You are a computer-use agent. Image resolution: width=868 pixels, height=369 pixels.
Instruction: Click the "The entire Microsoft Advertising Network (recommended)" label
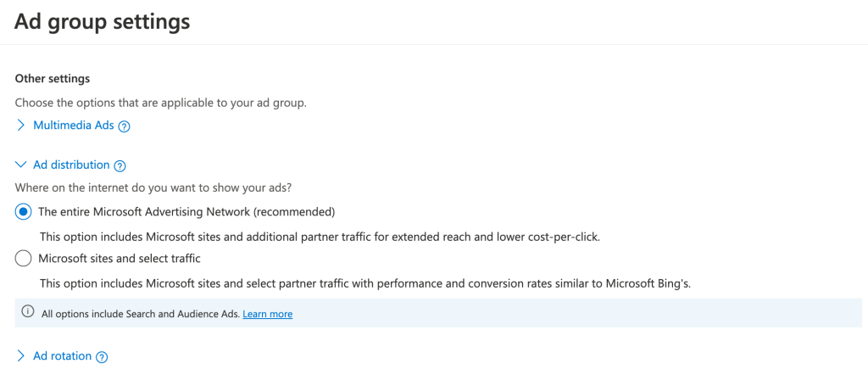point(186,211)
